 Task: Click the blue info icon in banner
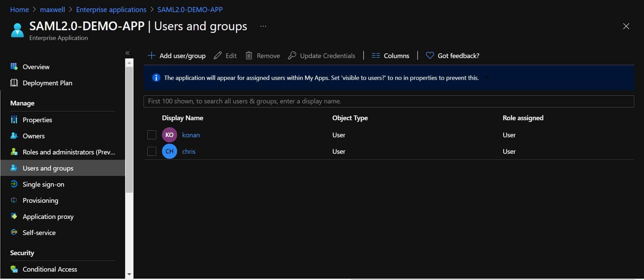156,78
